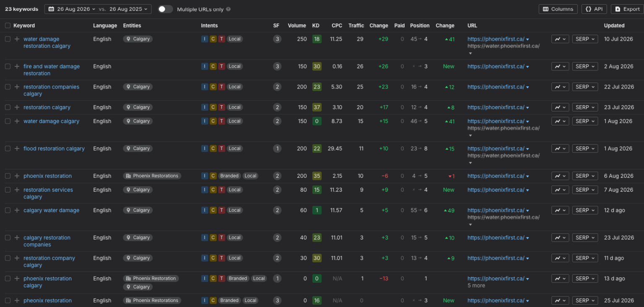Image resolution: width=644 pixels, height=307 pixels.
Task: Open SERP dropdown for 'phoenix restoration' row
Action: point(585,176)
